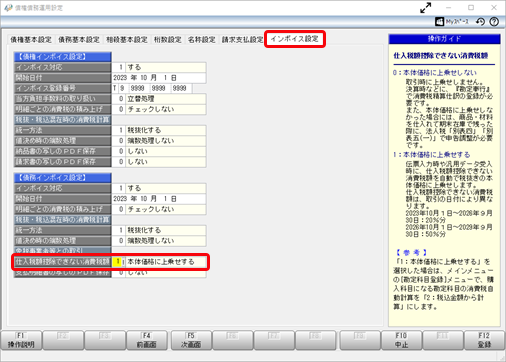Click the first 9999 block of the registration number
506x362 pixels.
click(x=137, y=88)
